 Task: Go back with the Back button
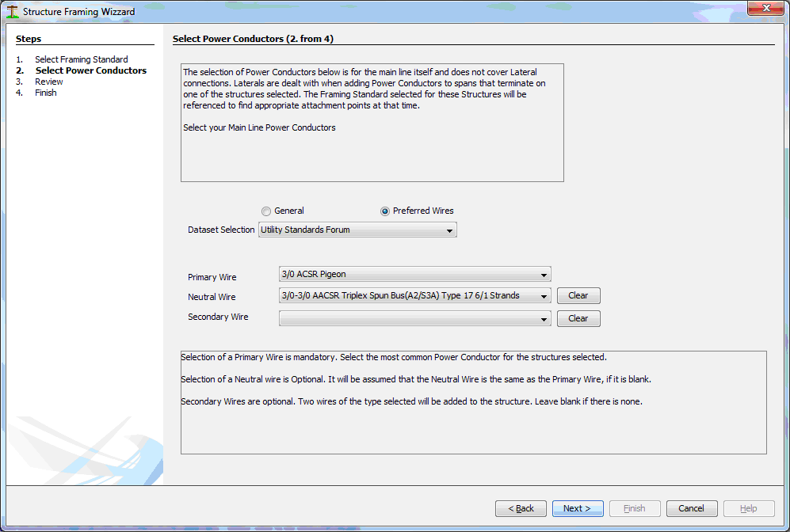click(521, 508)
